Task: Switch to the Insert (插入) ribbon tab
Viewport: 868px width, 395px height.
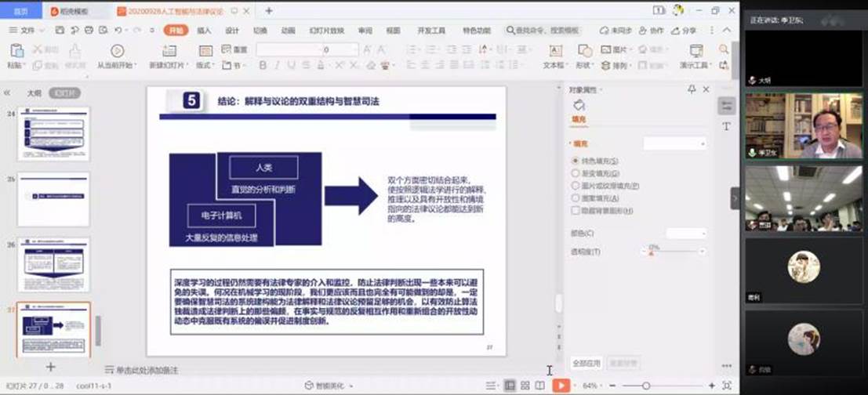Action: click(204, 31)
